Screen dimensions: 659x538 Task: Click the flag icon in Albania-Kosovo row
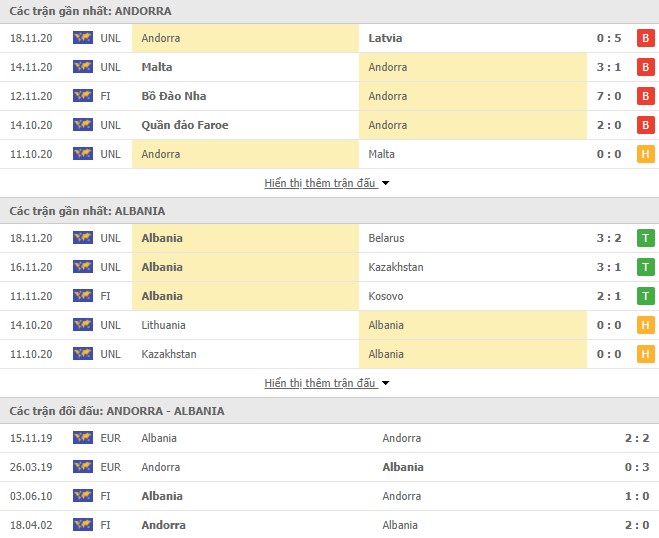[x=83, y=296]
